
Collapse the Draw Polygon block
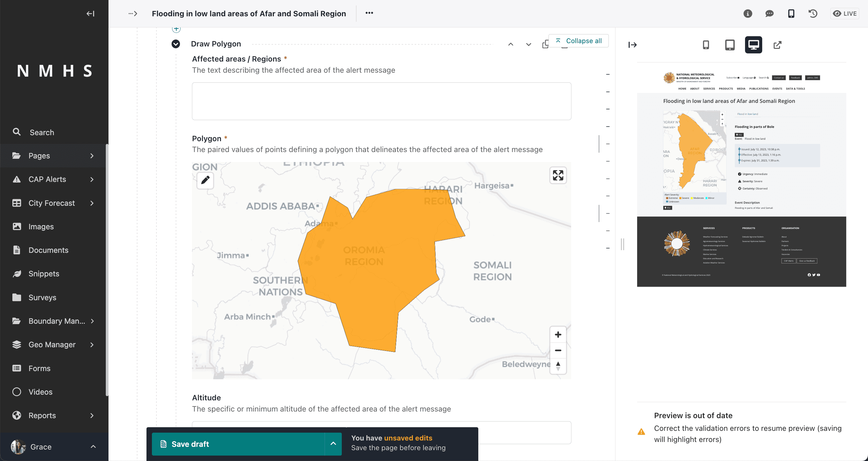tap(175, 44)
